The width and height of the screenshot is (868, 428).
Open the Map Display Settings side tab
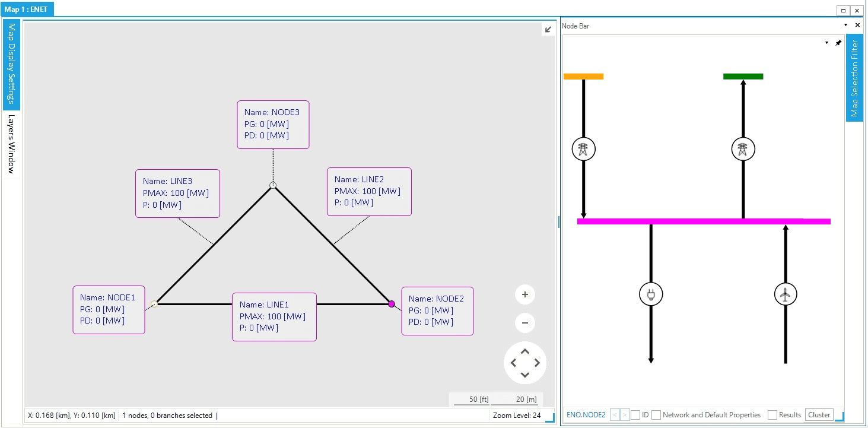pos(12,64)
